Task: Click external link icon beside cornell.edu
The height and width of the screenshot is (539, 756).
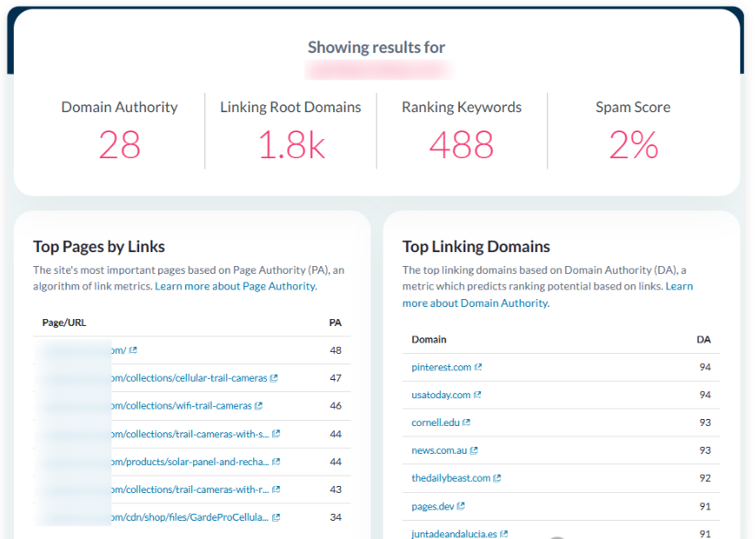Action: [x=466, y=423]
